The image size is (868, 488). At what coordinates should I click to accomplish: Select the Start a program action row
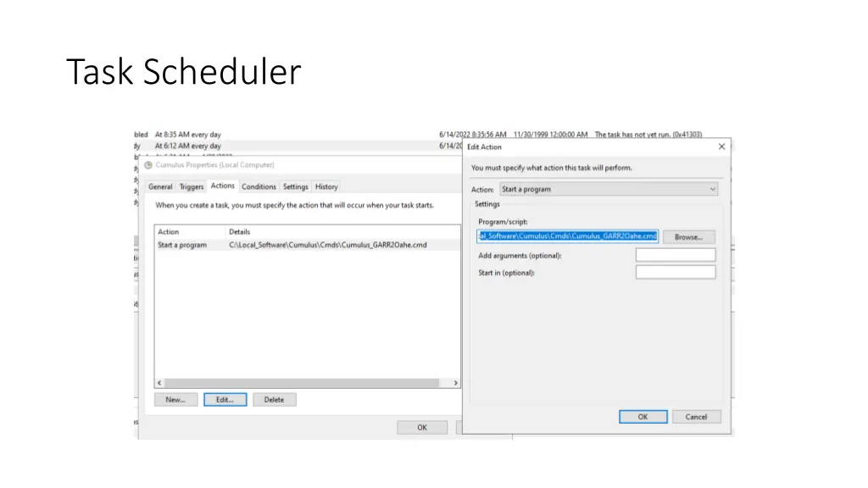[307, 245]
